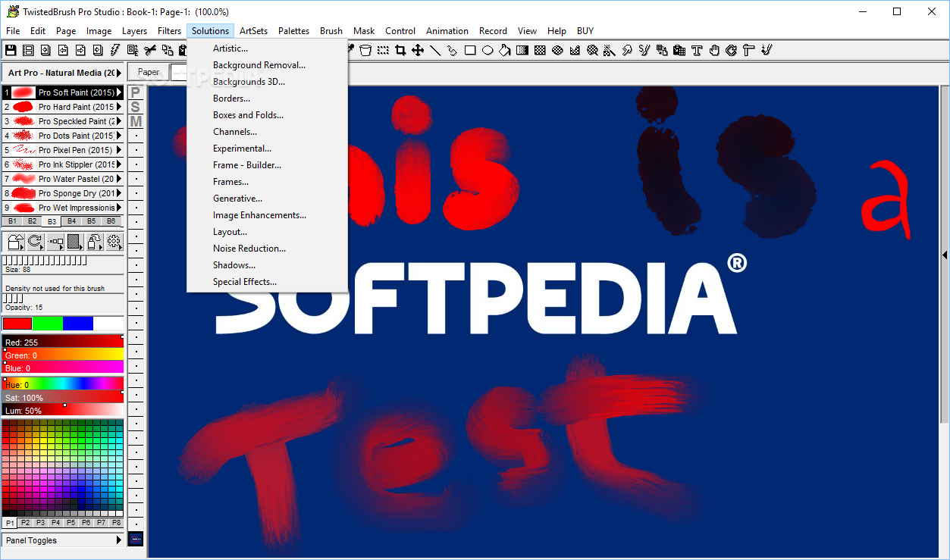The height and width of the screenshot is (560, 950).
Task: Select Pro Ink Stippler brush
Action: click(62, 164)
